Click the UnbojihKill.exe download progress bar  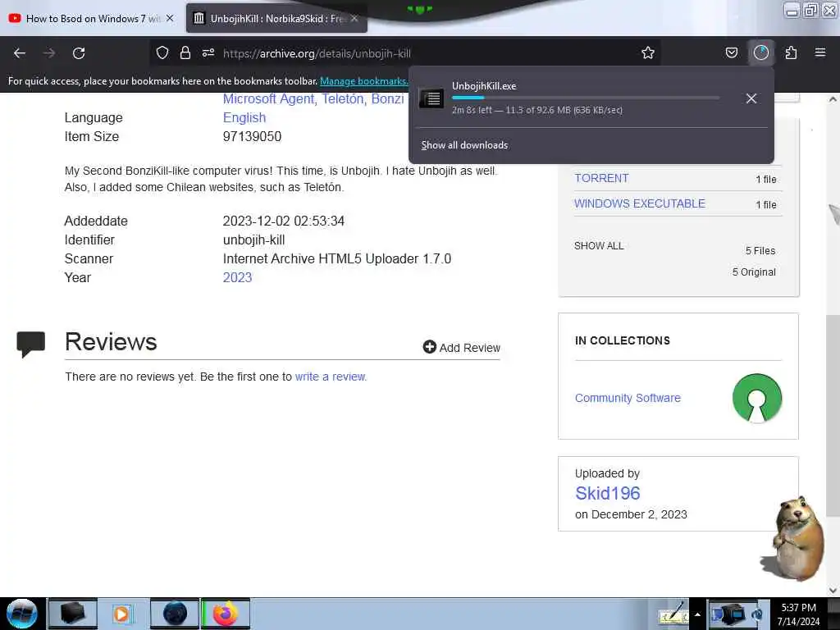click(586, 98)
